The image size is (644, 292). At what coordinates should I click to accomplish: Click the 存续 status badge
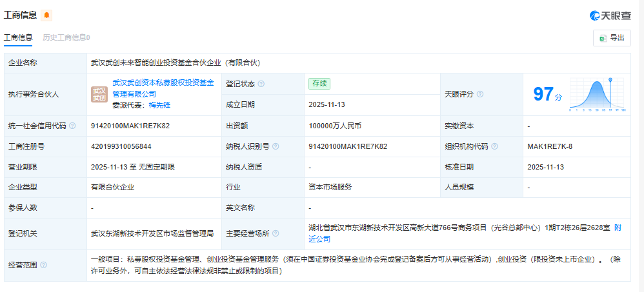319,83
